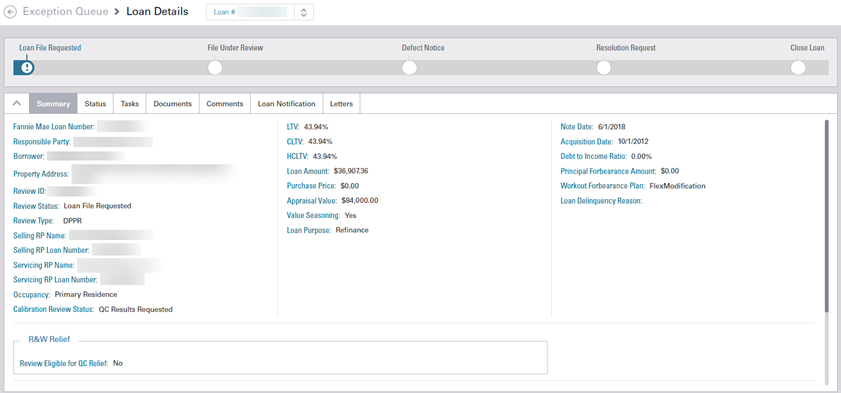The width and height of the screenshot is (841, 393).
Task: Click the Loan Amount value $36,907.36
Action: tap(351, 171)
